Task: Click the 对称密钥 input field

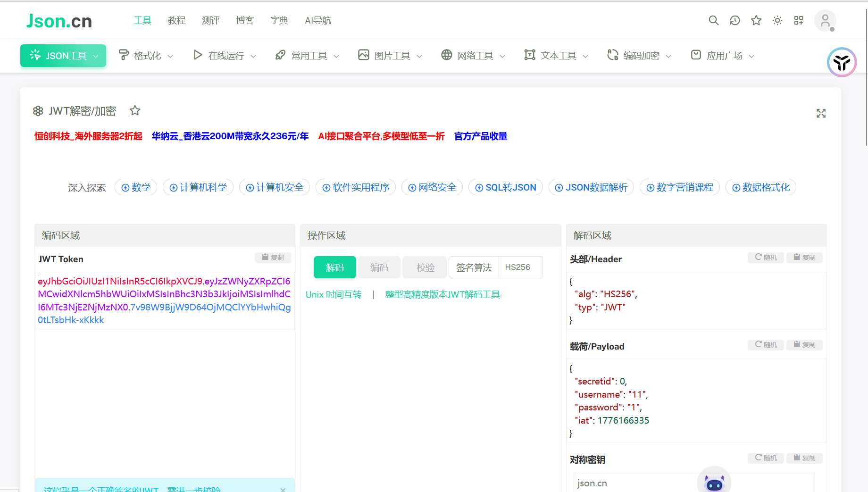Action: coord(632,483)
